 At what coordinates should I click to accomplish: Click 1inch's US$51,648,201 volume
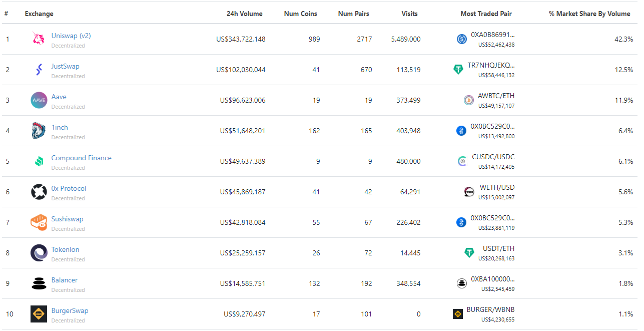[x=243, y=131]
